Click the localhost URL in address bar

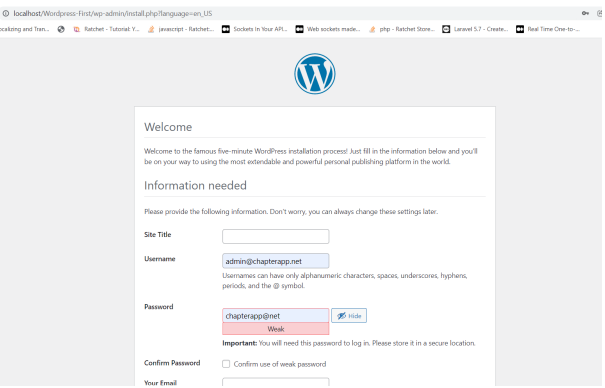(113, 13)
